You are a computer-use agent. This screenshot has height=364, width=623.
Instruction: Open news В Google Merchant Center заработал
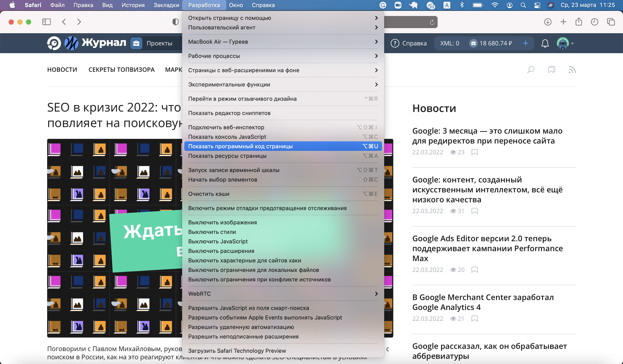coord(483,302)
